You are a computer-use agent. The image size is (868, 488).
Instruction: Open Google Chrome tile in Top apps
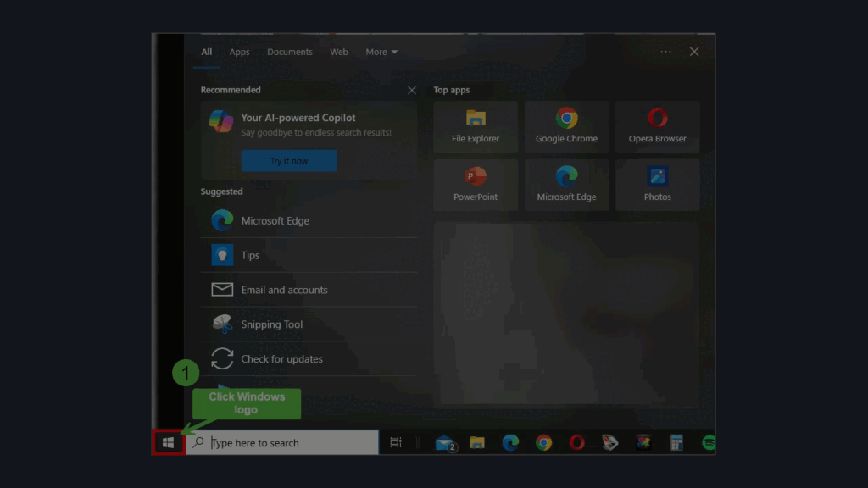coord(566,127)
